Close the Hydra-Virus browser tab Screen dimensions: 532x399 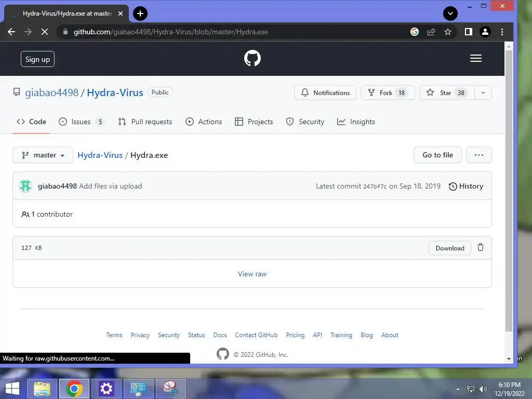(x=121, y=14)
